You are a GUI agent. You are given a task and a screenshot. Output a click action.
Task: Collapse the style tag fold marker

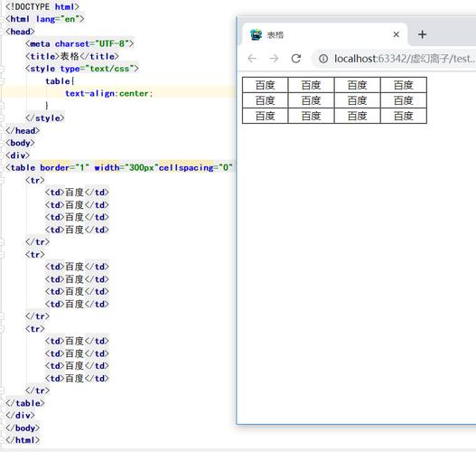click(x=2, y=69)
